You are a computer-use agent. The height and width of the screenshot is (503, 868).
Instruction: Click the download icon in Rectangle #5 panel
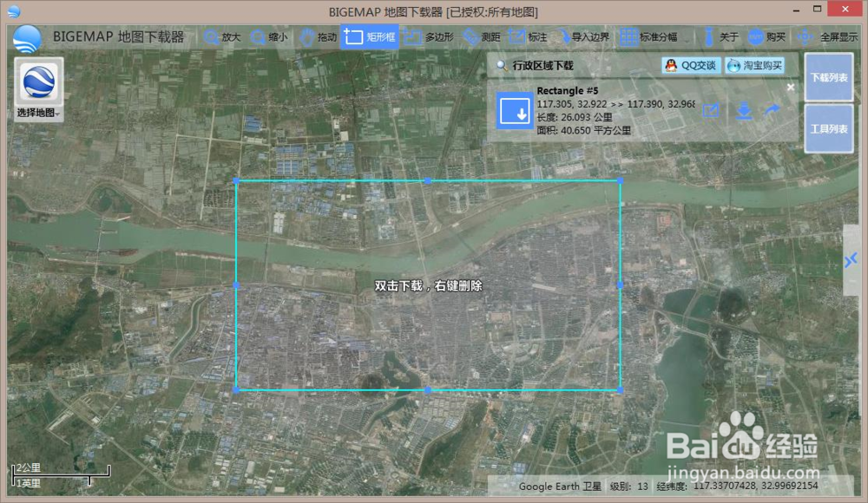click(743, 111)
